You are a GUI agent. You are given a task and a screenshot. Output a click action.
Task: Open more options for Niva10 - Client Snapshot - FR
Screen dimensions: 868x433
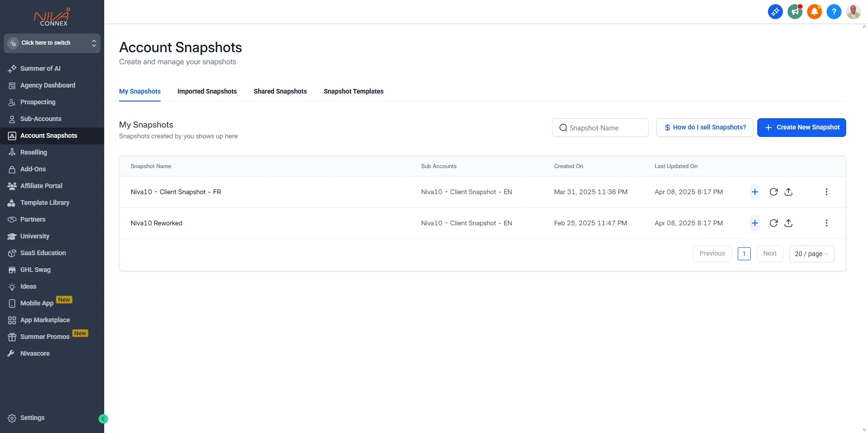click(x=827, y=192)
